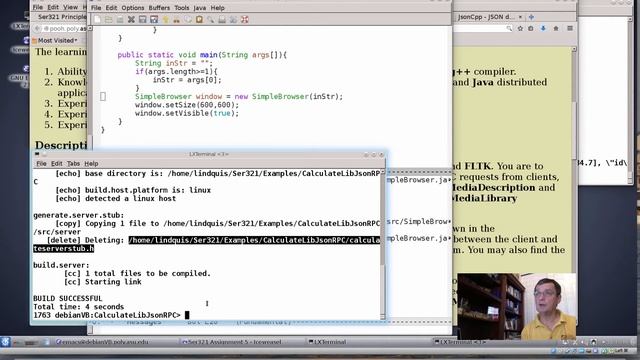Click the home icon in browser toolbar
Image resolution: width=640 pixels, height=360 pixels.
click(556, 29)
